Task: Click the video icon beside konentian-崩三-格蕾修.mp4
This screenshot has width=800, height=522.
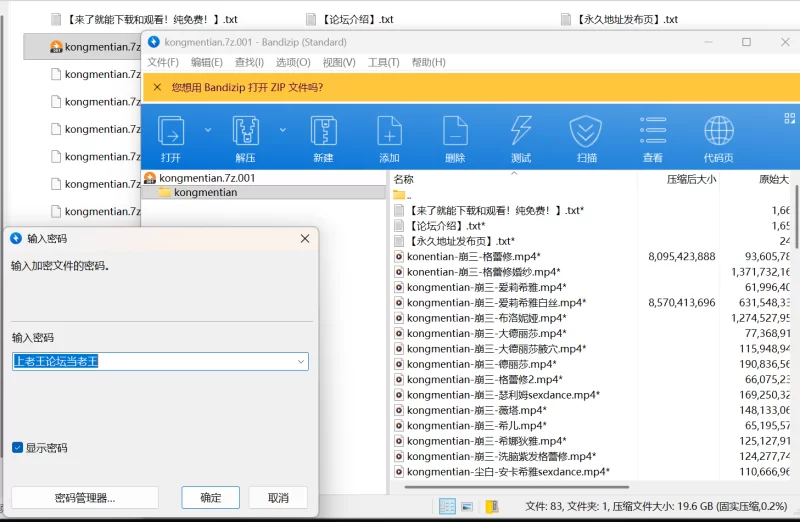Action: tap(399, 257)
